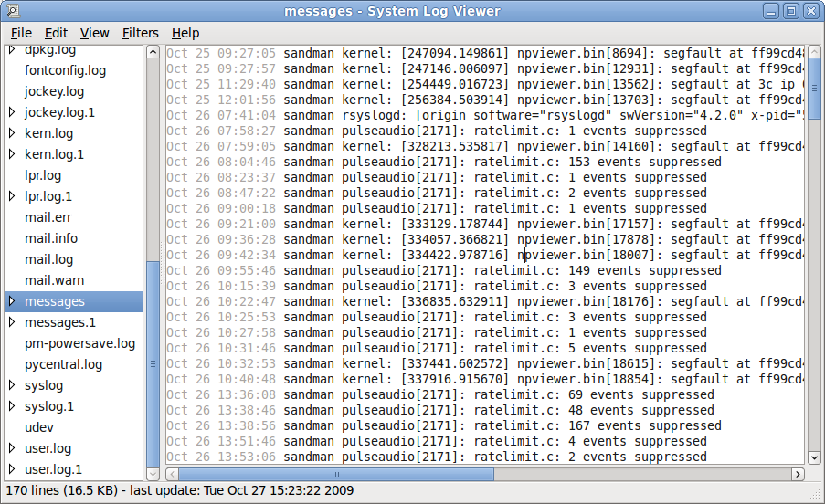Open the View menu
825x504 pixels.
(x=95, y=33)
